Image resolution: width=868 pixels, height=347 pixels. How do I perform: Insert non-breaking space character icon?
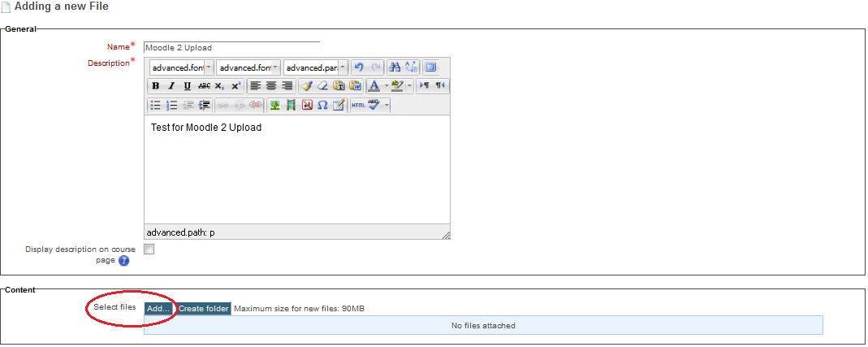[x=307, y=105]
